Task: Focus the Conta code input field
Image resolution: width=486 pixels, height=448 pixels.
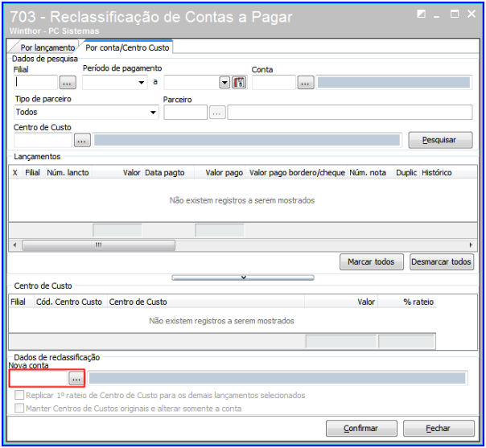Action: [x=274, y=83]
